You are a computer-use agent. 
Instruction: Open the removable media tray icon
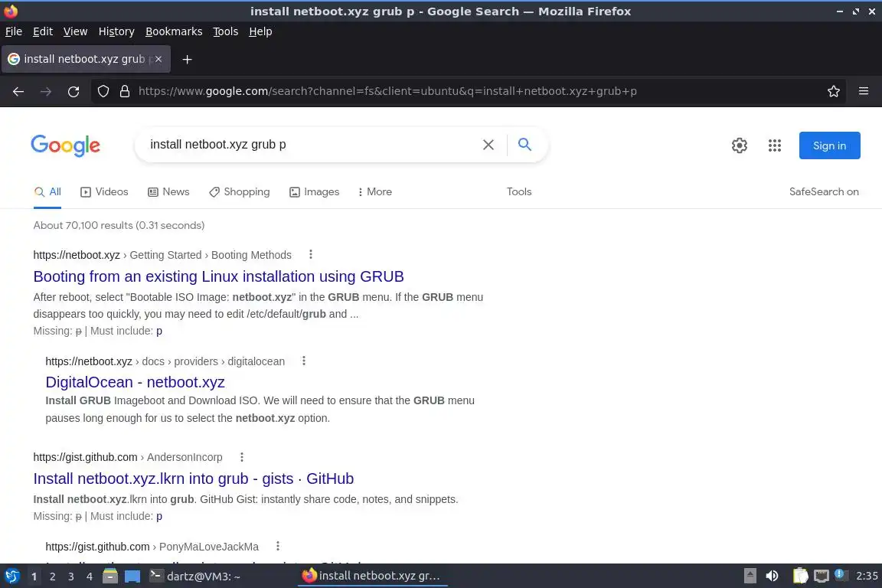pyautogui.click(x=750, y=576)
